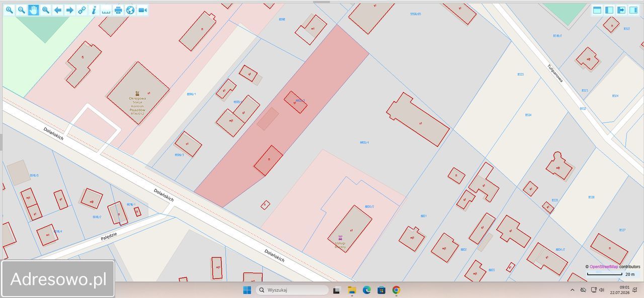Click parcel label 8600/2
This screenshot has height=298, width=644.
point(369,207)
